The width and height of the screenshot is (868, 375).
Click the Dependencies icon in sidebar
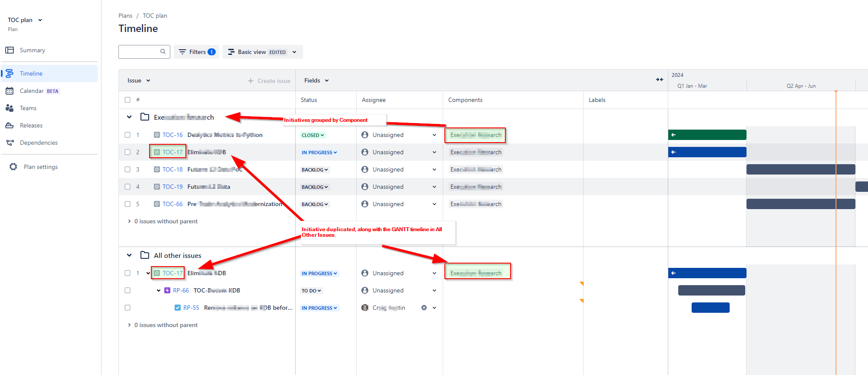[10, 143]
